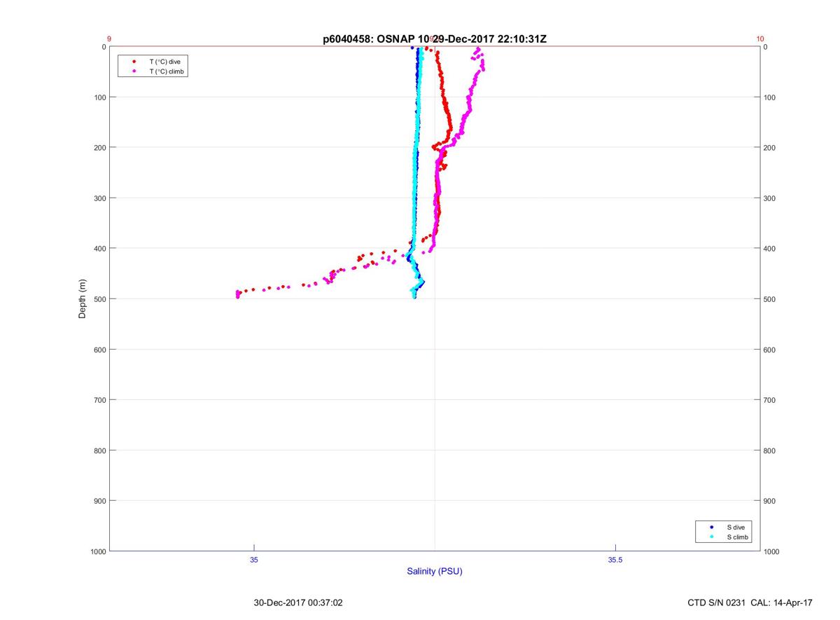Click right depth axis tick label 1000

pyautogui.click(x=771, y=551)
